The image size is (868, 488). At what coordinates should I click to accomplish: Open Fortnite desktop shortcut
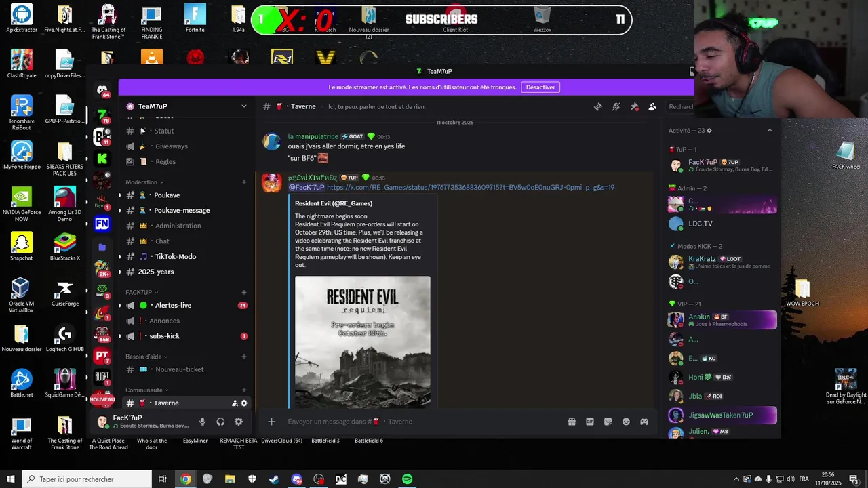coord(195,18)
